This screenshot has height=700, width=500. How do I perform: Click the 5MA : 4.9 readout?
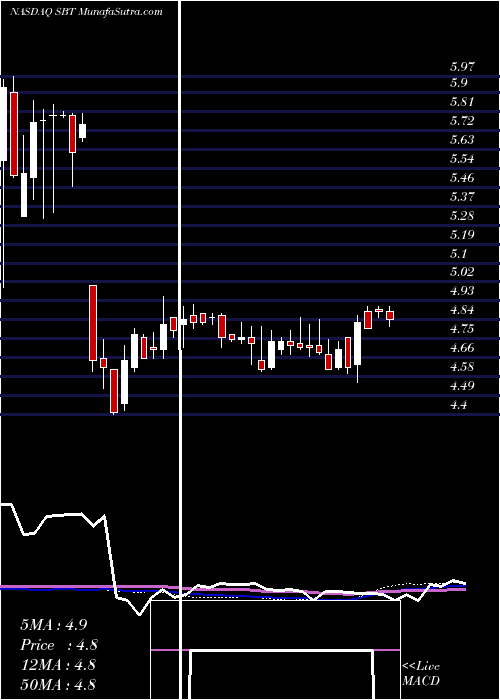(x=56, y=625)
